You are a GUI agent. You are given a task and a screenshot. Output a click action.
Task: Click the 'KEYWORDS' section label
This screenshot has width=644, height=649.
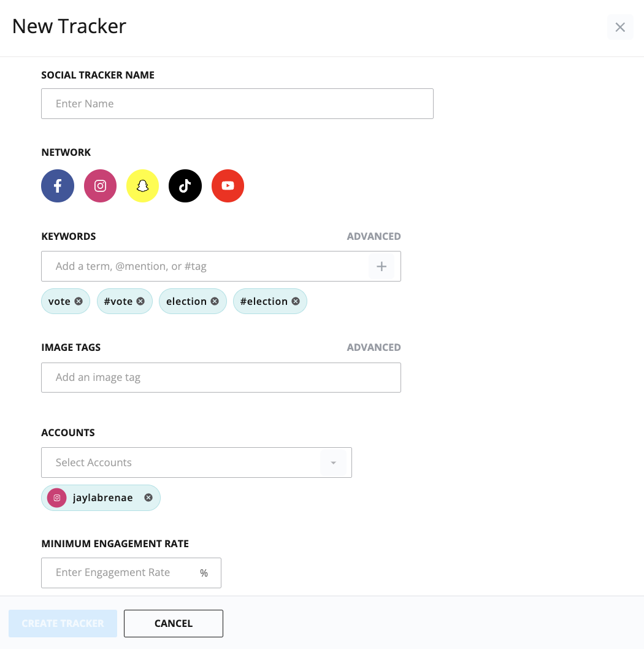pyautogui.click(x=69, y=236)
